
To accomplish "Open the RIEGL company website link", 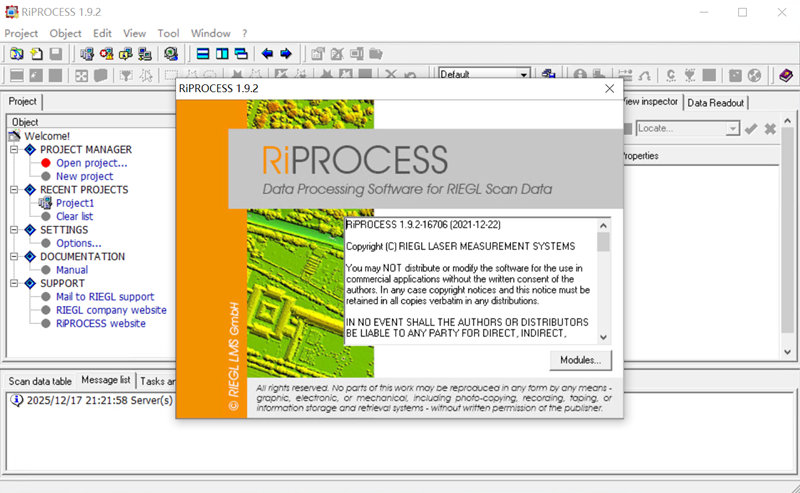I will pyautogui.click(x=111, y=310).
